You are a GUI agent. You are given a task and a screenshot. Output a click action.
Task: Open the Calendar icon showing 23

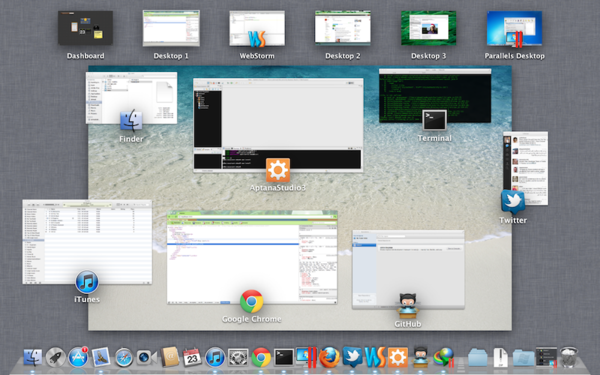(x=192, y=357)
